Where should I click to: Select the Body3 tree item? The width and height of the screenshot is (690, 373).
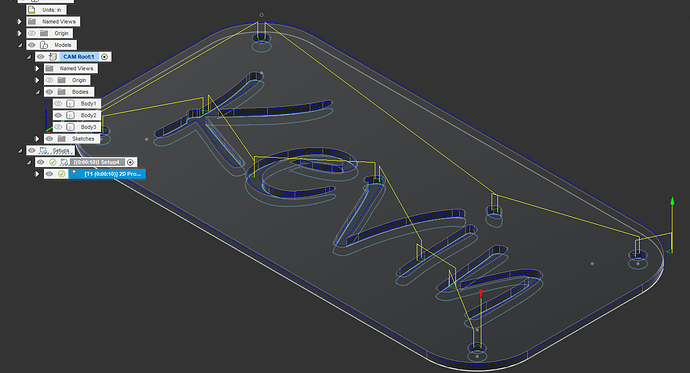click(88, 127)
